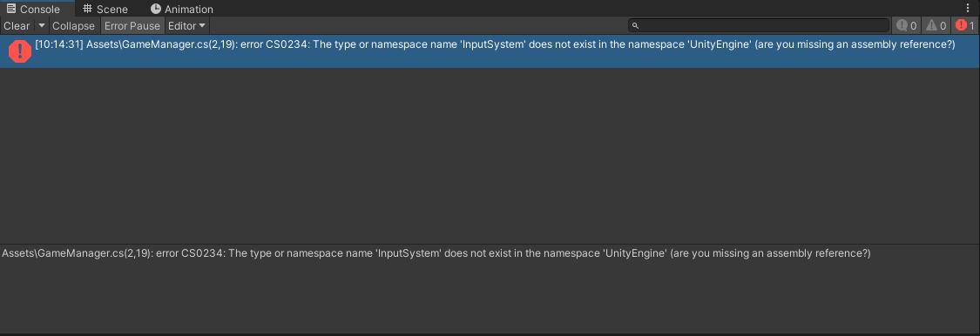Viewport: 980px width, 336px height.
Task: Open the console panel kebab menu
Action: click(x=968, y=8)
